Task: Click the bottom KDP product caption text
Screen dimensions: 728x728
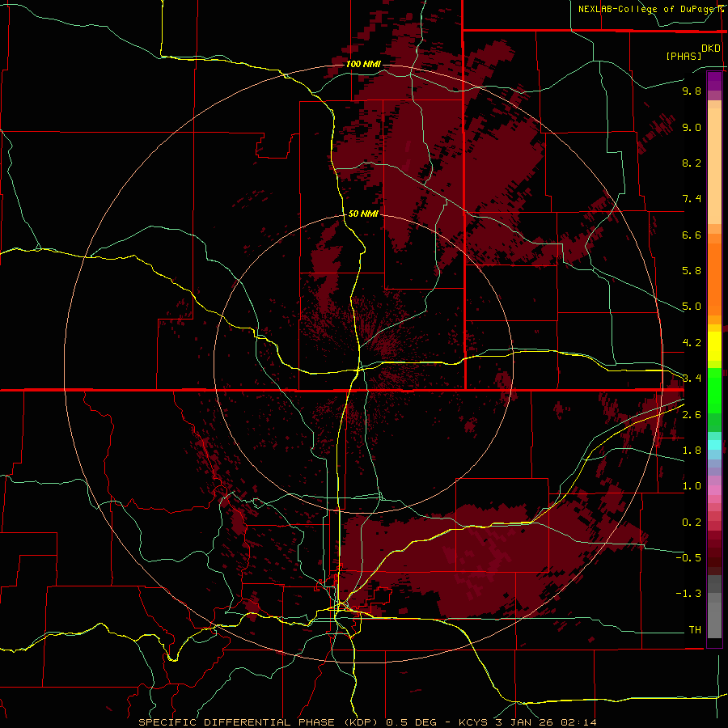Action: point(368,722)
